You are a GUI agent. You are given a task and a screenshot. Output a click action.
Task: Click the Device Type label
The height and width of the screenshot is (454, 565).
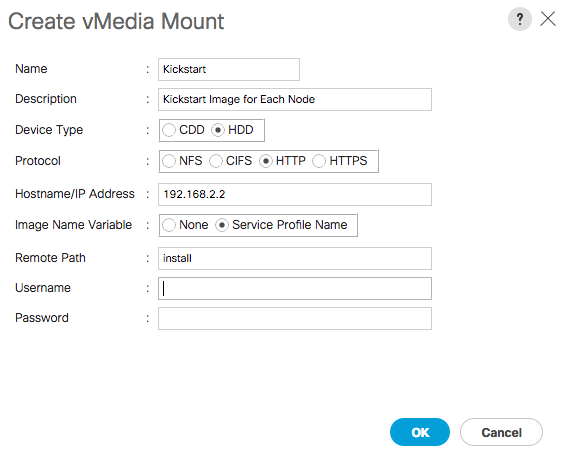point(49,130)
